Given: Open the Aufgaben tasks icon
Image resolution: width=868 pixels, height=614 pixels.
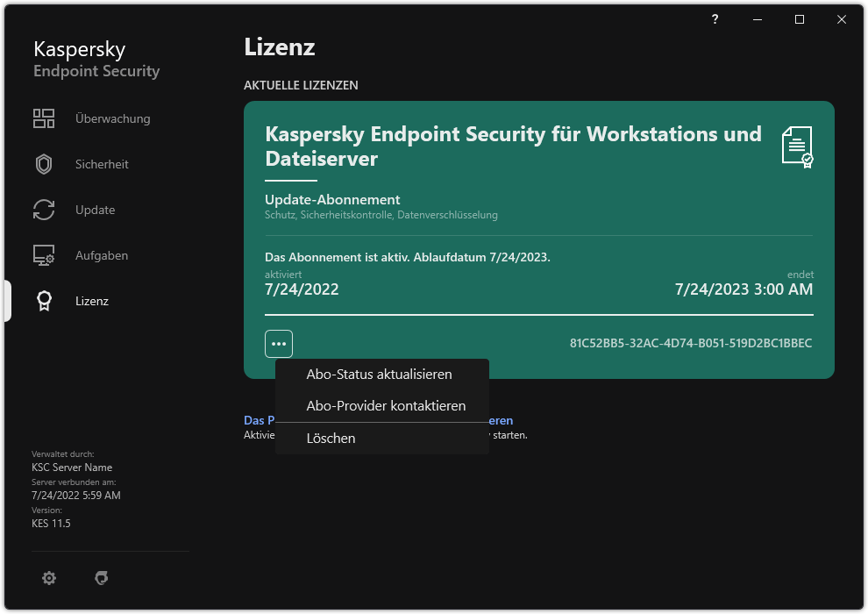Looking at the screenshot, I should click(x=44, y=255).
